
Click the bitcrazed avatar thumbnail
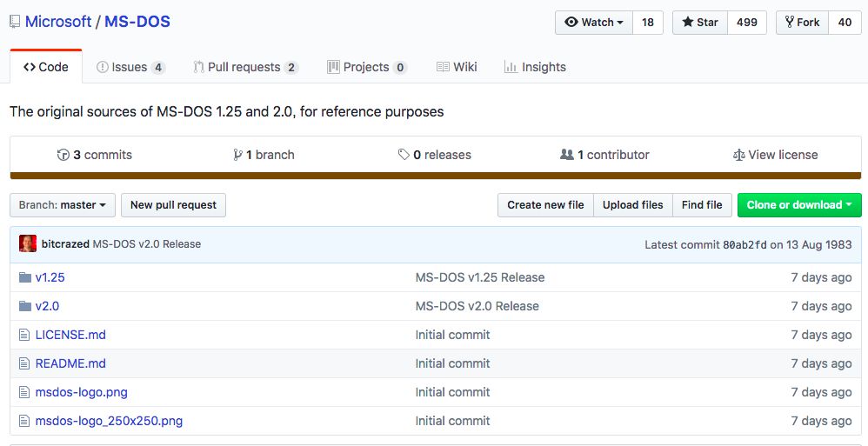(28, 243)
